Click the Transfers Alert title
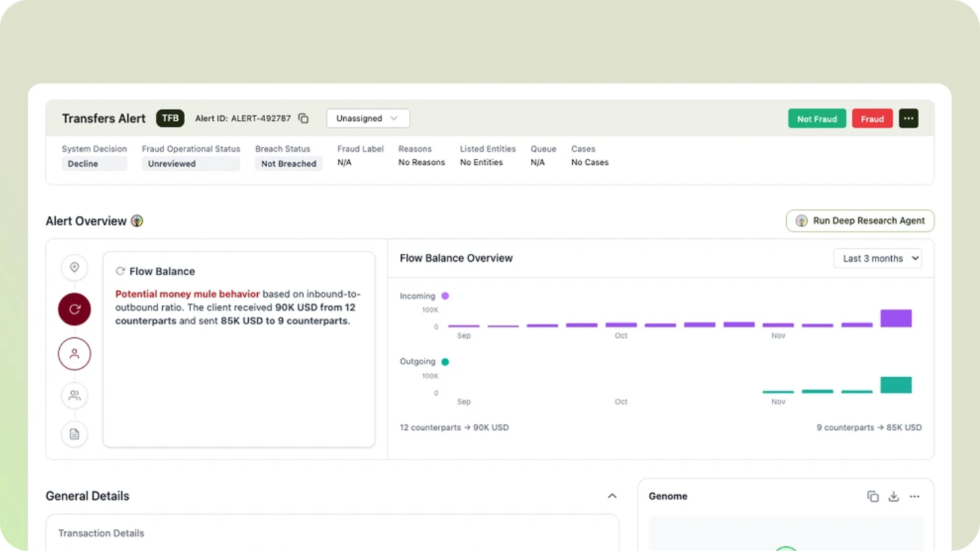Image resolution: width=980 pixels, height=551 pixels. [x=104, y=118]
